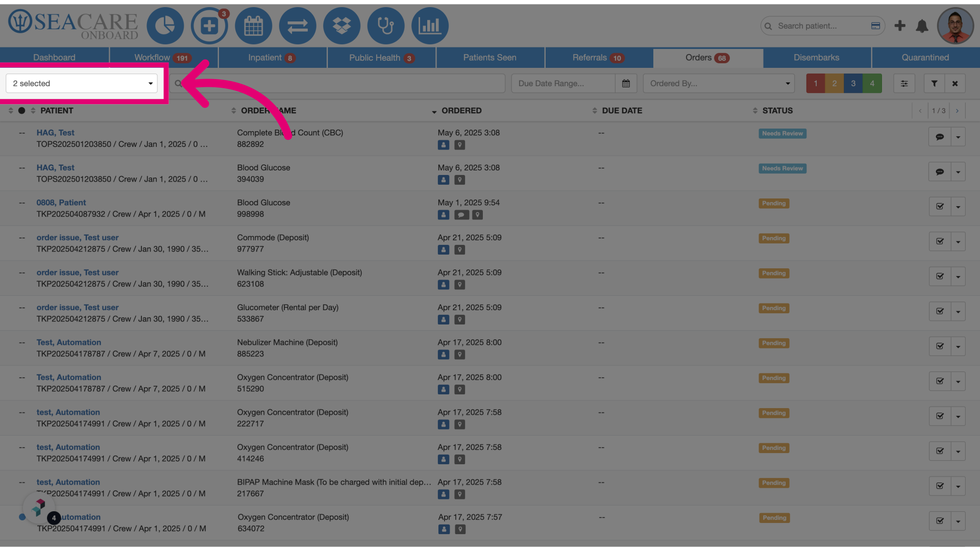
Task: Switch to the Patients Seen tab
Action: [490, 58]
